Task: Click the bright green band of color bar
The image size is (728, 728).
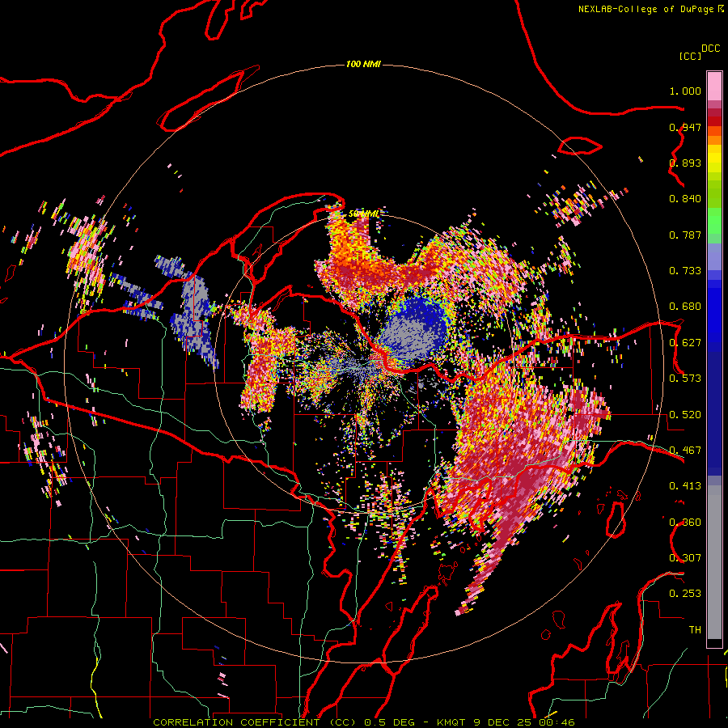Action: pos(714,221)
